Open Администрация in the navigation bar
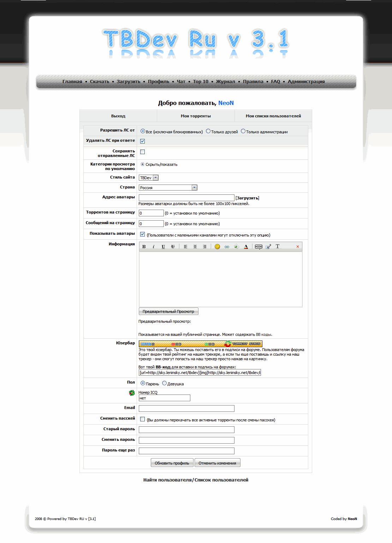This screenshot has height=543, width=392. point(306,82)
